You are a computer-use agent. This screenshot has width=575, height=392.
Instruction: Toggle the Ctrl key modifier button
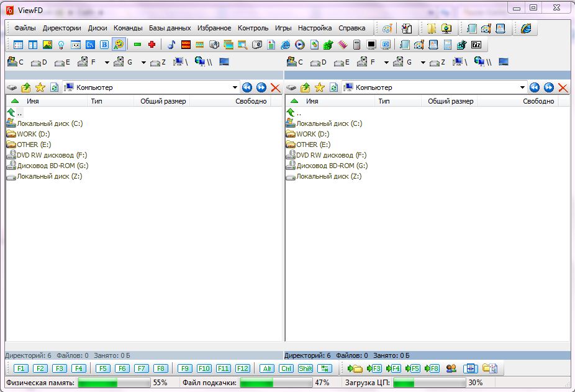pos(286,368)
